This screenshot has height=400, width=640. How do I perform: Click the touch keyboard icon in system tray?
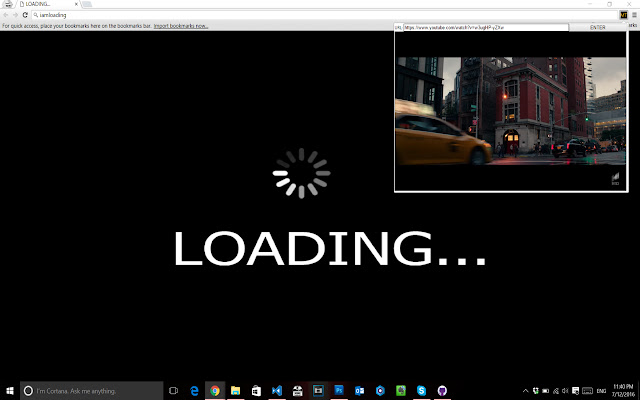(x=587, y=391)
